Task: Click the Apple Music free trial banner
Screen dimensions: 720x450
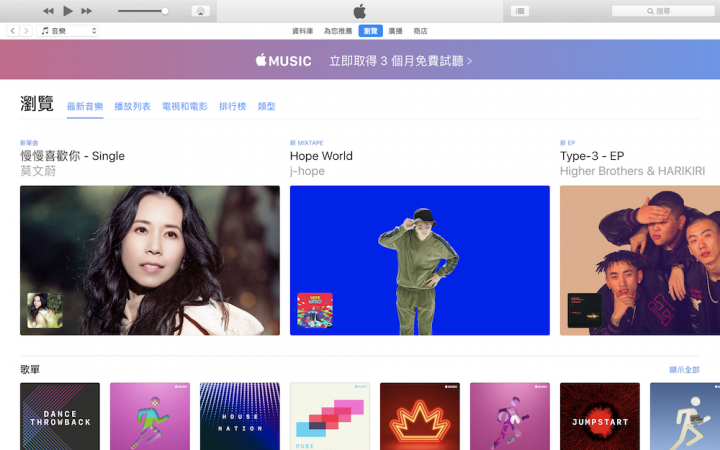Action: click(x=360, y=60)
